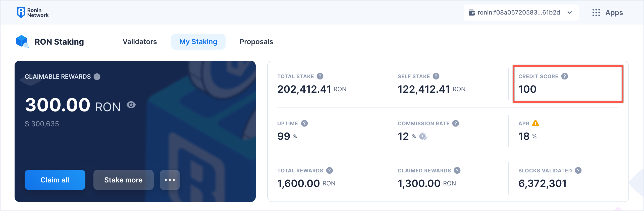Click the Ronin Network logo

click(33, 13)
